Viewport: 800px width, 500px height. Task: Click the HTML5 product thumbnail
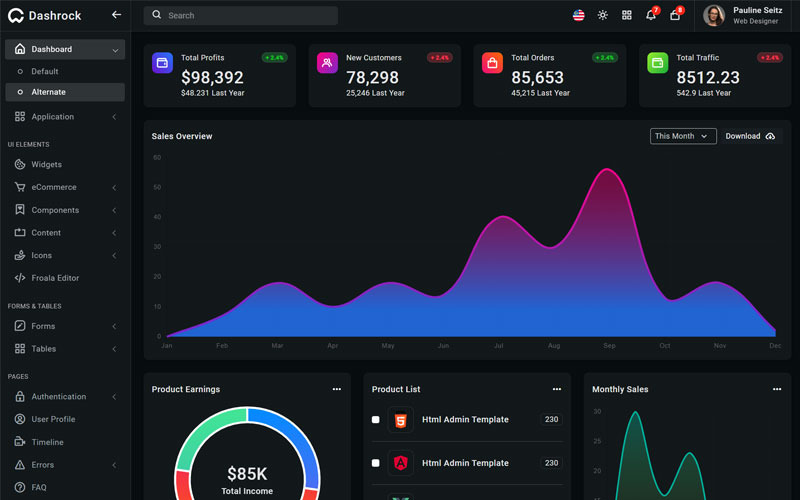tap(401, 420)
